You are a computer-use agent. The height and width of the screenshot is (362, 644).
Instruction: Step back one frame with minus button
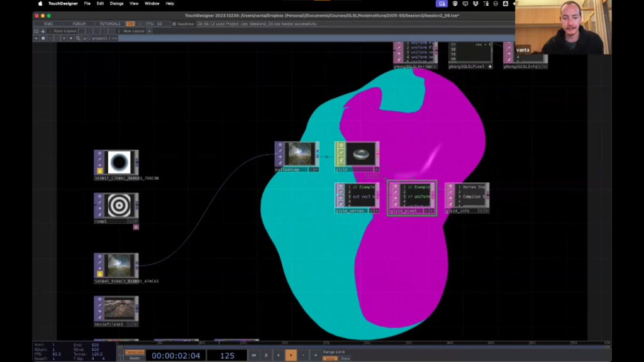303,355
